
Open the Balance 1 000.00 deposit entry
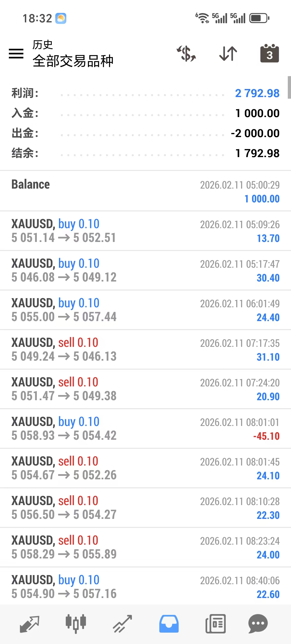(x=145, y=191)
